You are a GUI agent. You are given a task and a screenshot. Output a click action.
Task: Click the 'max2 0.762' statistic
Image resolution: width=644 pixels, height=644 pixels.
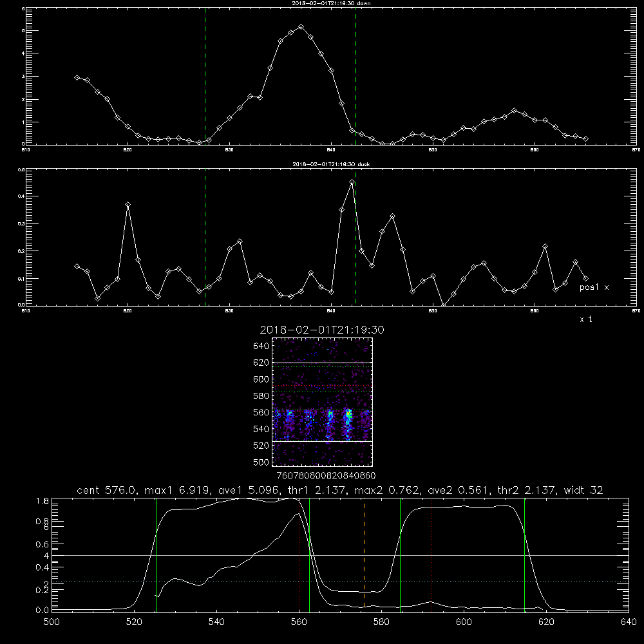pos(386,490)
